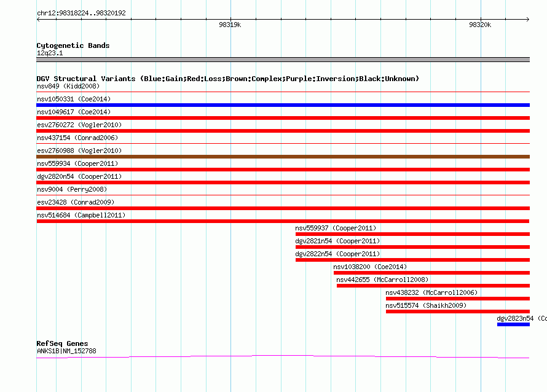The height and width of the screenshot is (392, 547).
Task: Select the magenta ANKS1B gene line
Action: pyautogui.click(x=283, y=356)
